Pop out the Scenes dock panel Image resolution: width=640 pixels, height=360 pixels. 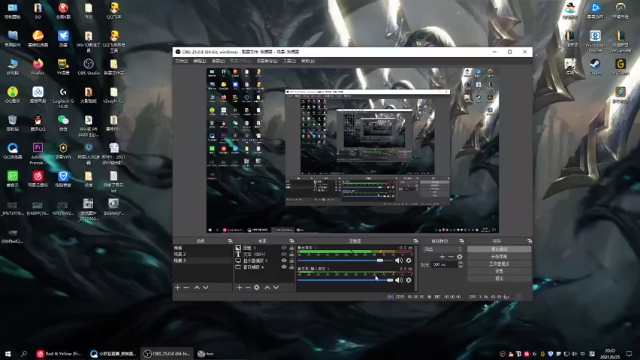click(230, 241)
